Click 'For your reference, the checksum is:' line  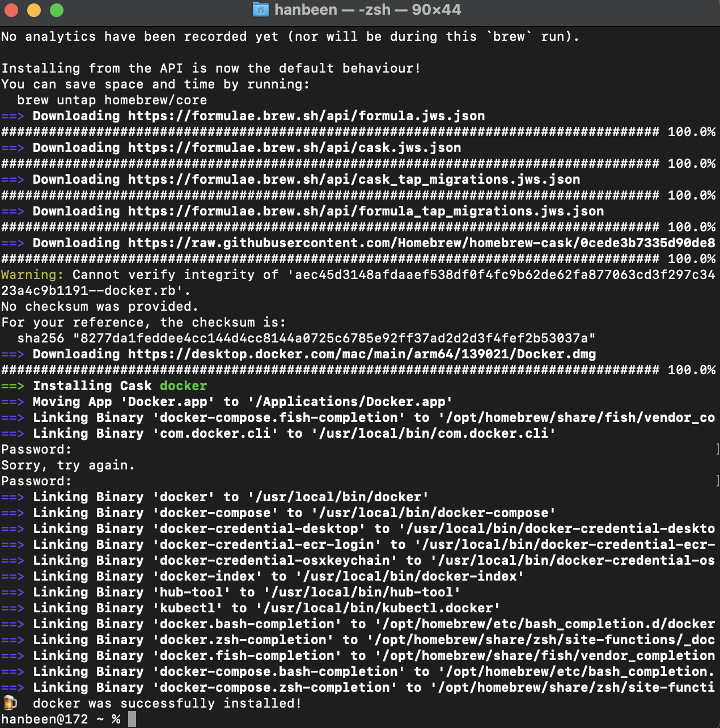(143, 322)
